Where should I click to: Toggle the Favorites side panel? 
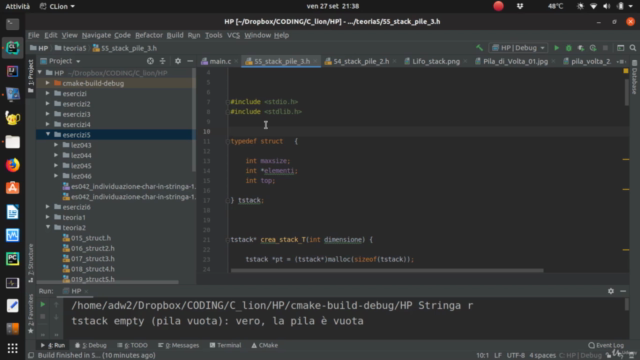pos(31,313)
